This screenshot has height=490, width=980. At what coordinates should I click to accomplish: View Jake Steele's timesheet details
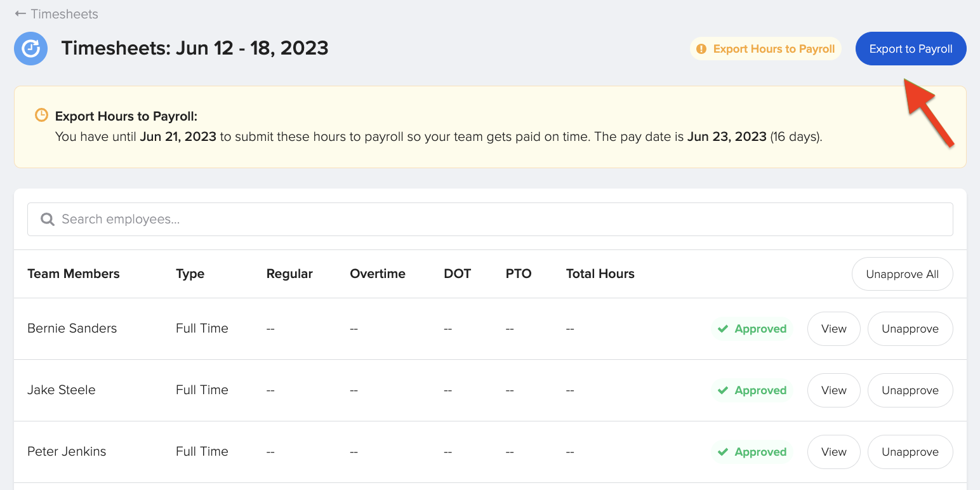[x=833, y=390]
